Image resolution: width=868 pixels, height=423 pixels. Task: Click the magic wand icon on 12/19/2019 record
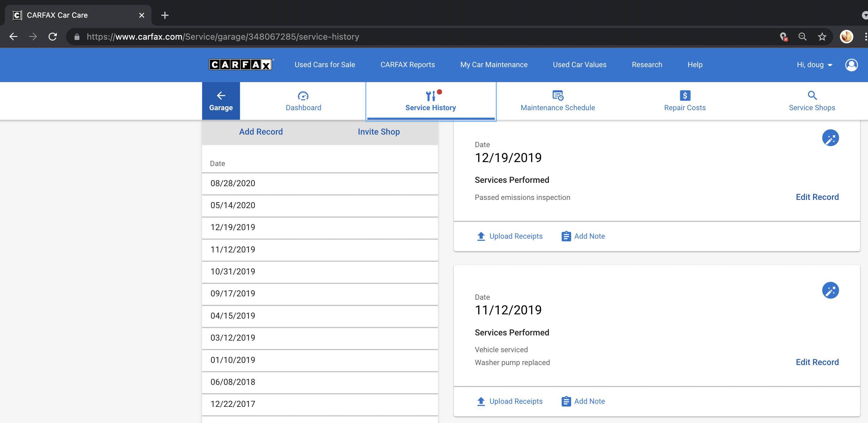830,138
